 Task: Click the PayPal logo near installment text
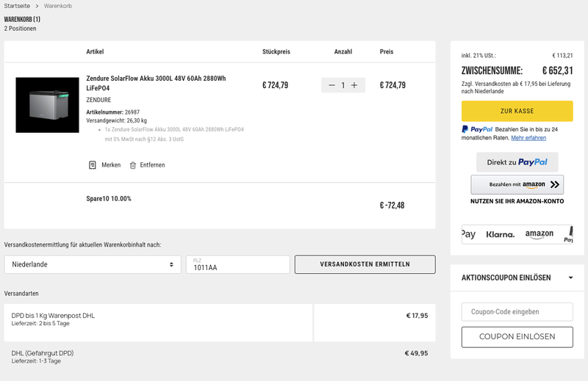[477, 129]
